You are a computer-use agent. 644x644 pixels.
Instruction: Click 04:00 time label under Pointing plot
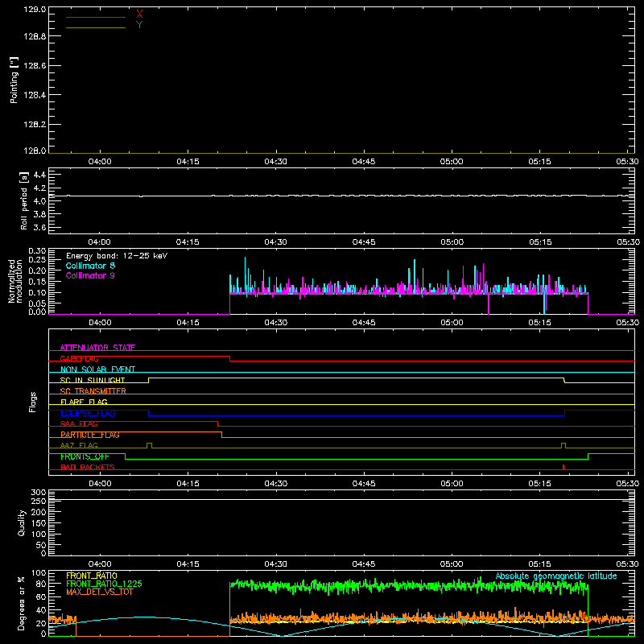pos(100,162)
